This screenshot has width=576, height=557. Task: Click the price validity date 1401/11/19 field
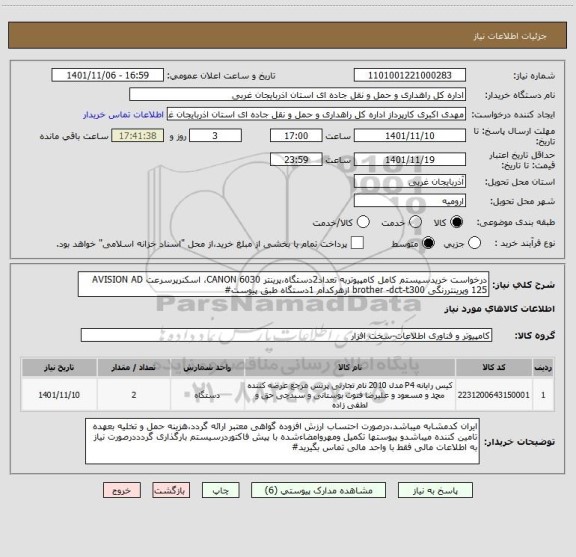coord(410,159)
